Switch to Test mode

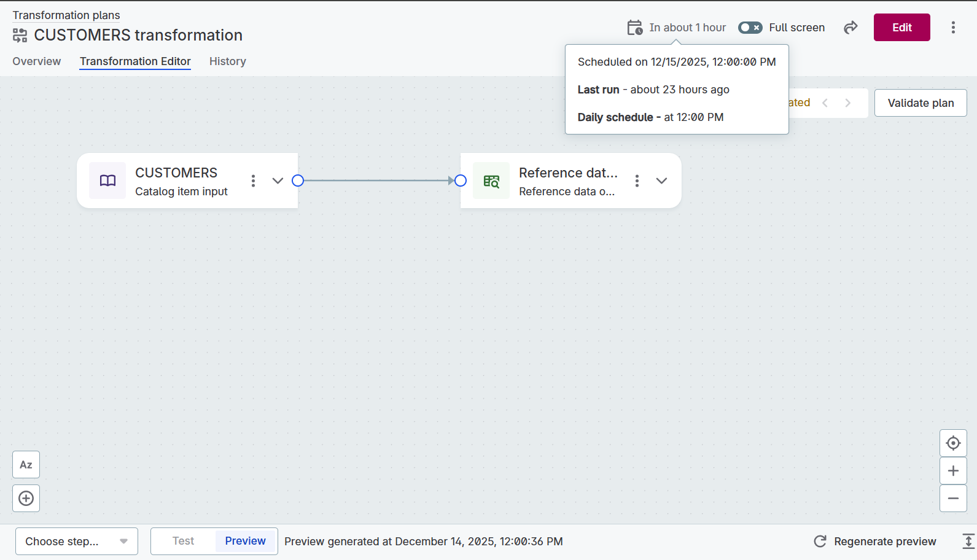pos(183,541)
